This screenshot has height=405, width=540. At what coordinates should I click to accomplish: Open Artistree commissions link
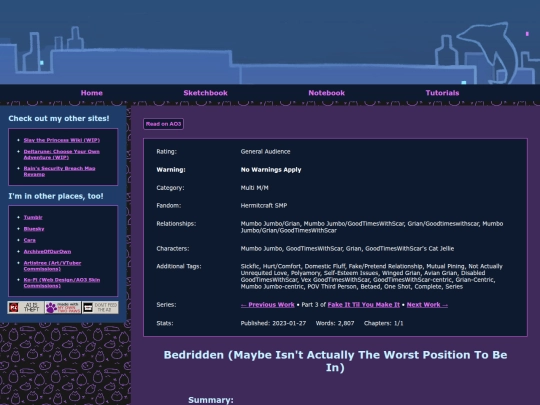pos(52,266)
